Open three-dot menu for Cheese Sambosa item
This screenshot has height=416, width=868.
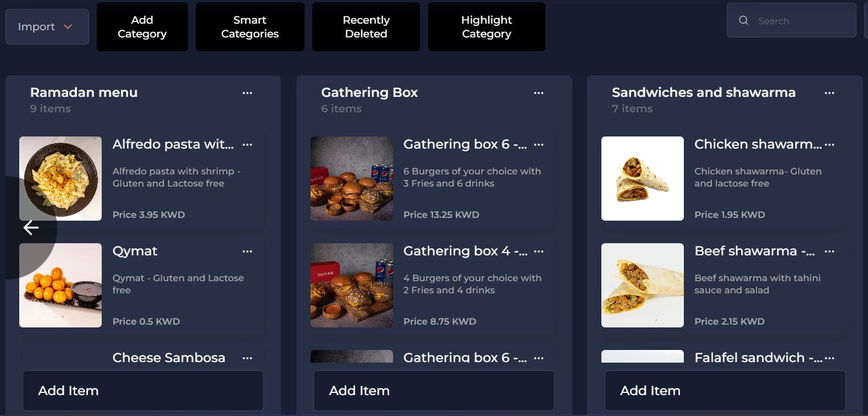coord(247,358)
